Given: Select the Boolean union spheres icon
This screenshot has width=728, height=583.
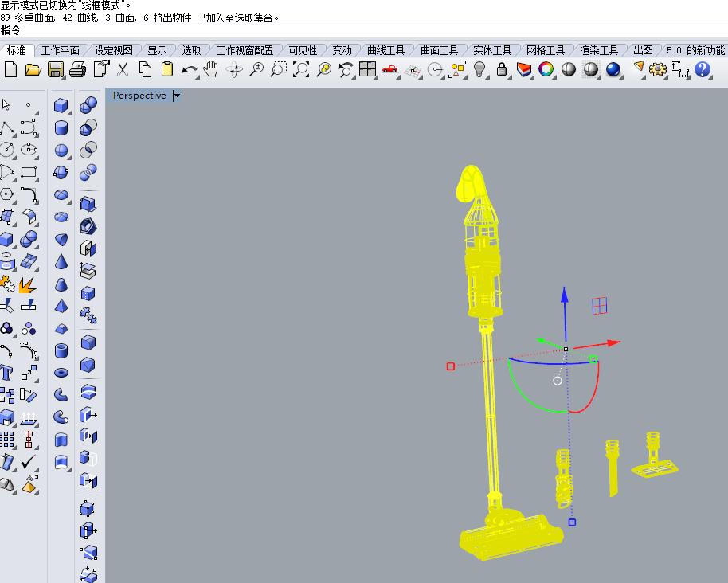Looking at the screenshot, I should pos(88,105).
